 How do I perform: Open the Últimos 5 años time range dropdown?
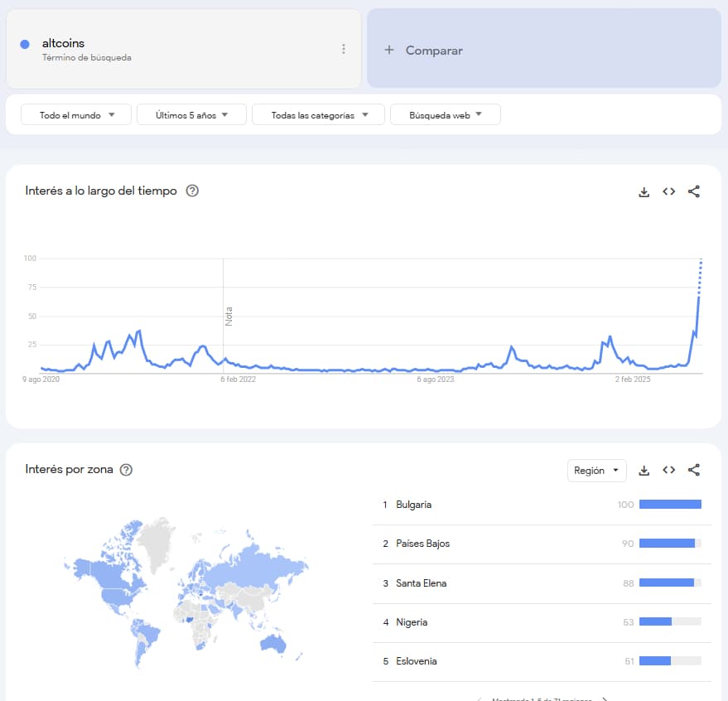(192, 115)
